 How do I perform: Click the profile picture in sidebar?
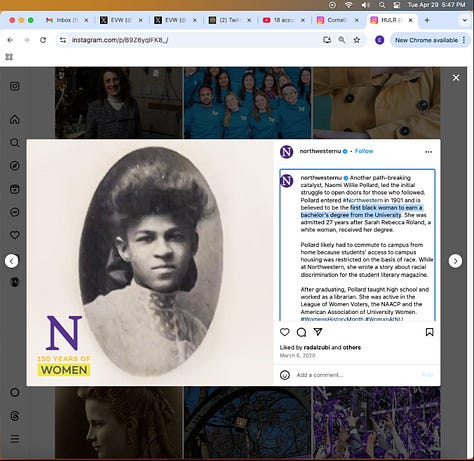click(x=15, y=282)
